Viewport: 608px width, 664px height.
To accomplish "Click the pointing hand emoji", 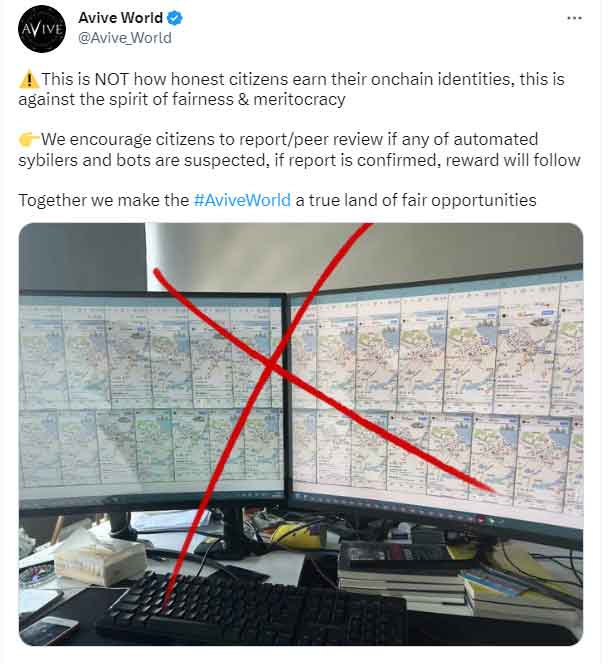I will point(28,139).
